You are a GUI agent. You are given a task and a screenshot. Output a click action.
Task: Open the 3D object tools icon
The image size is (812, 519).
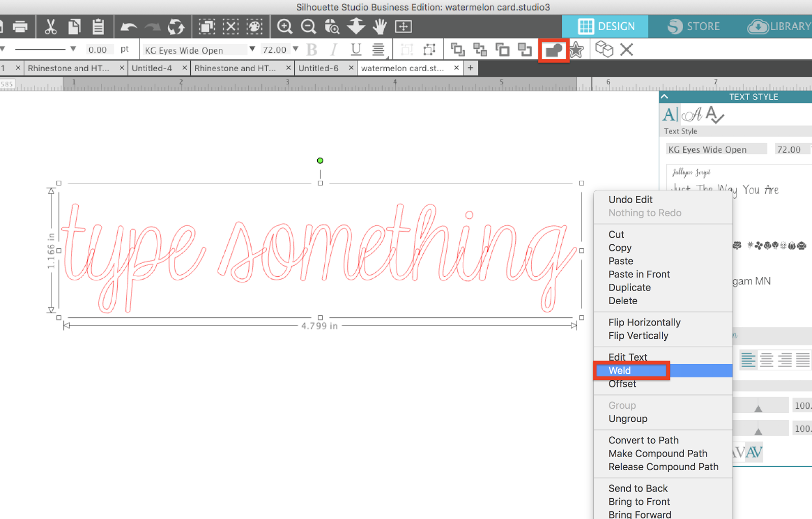604,49
